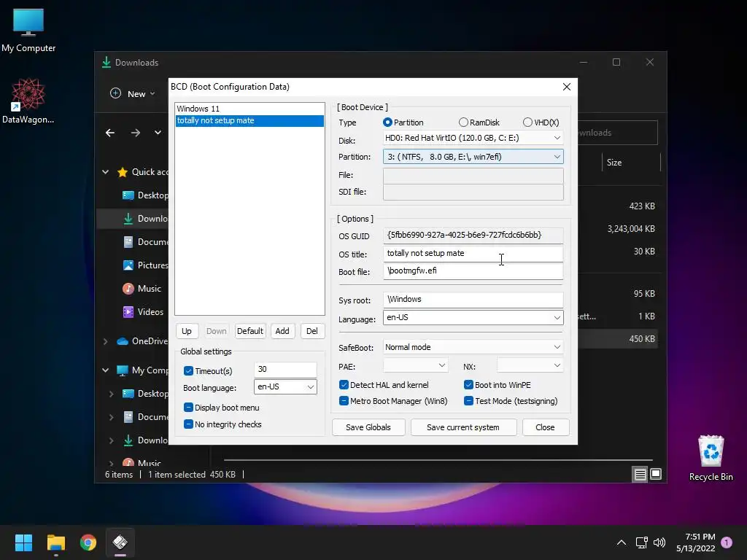Image resolution: width=747 pixels, height=560 pixels.
Task: Open taskbar clock showing 7:51 PM
Action: click(696, 542)
